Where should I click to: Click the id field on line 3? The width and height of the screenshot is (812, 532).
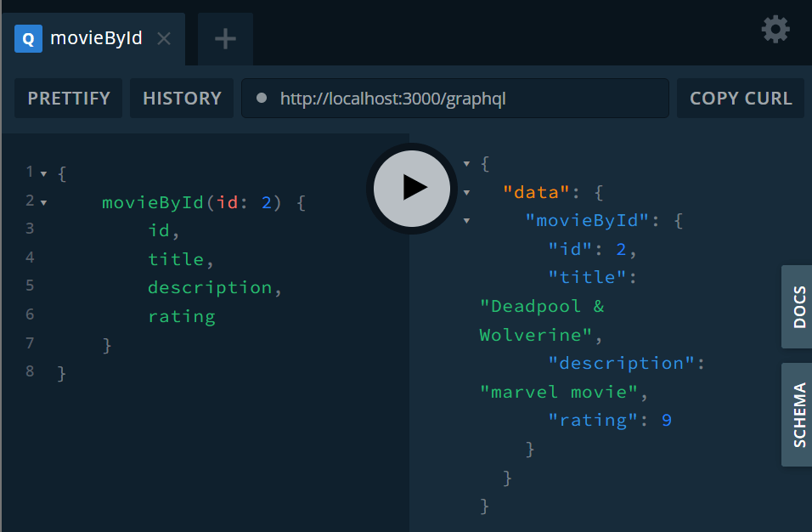click(159, 230)
